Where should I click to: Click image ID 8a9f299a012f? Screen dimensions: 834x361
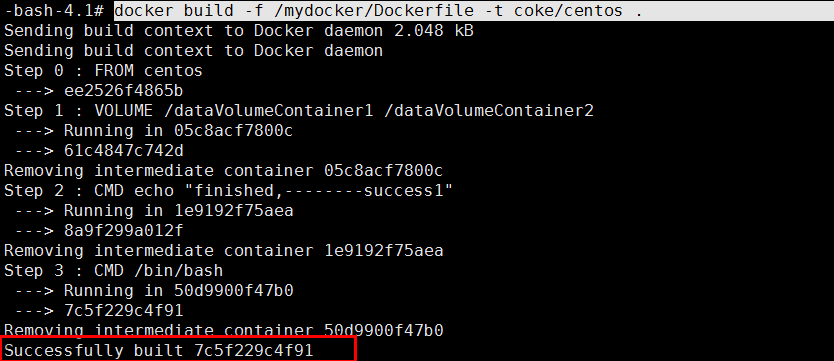pos(124,231)
